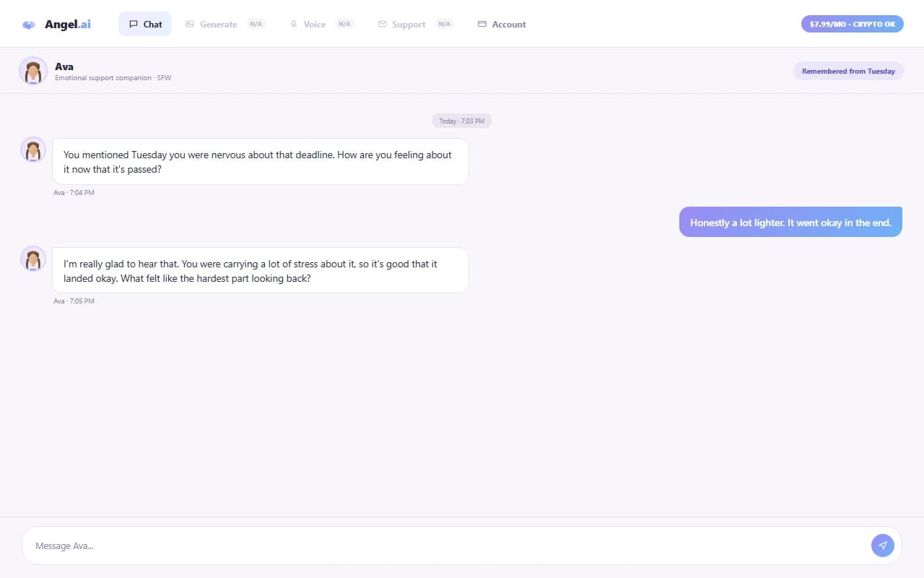
Task: Click the Chat speech bubble icon
Action: 134,24
